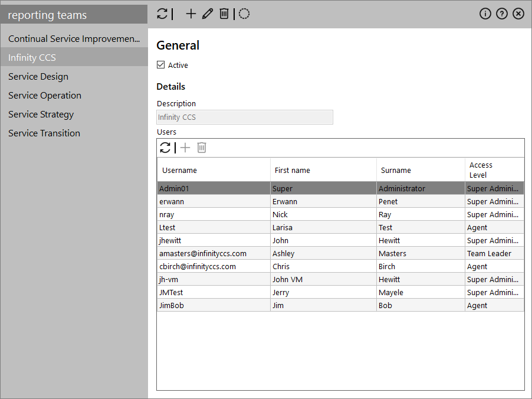
Task: Select cbirch@infinityccs.com row
Action: click(x=341, y=267)
